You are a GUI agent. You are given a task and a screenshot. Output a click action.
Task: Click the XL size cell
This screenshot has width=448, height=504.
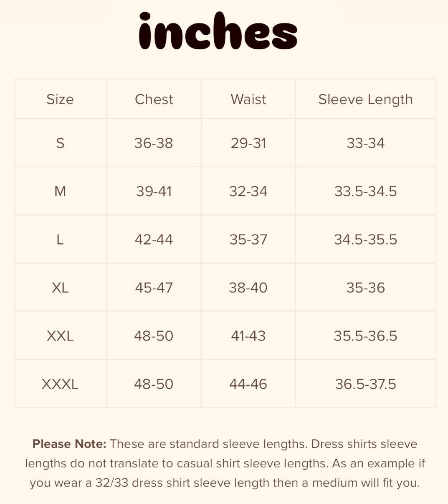[x=60, y=288]
